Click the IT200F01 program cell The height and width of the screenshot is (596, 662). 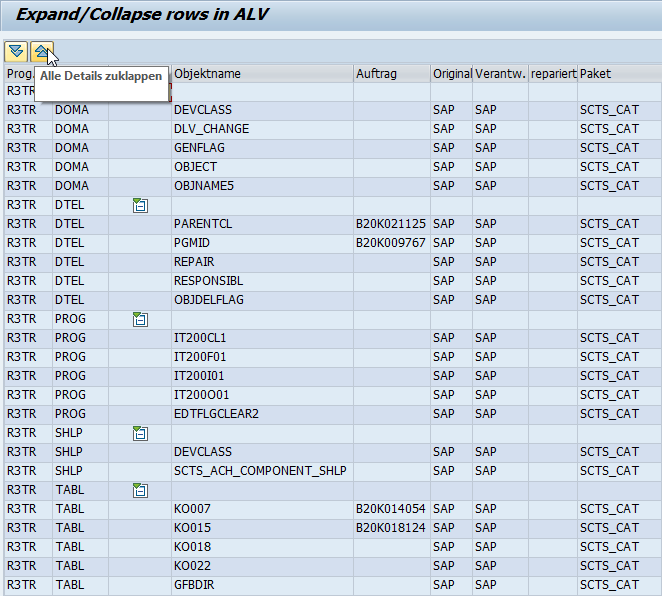point(262,357)
